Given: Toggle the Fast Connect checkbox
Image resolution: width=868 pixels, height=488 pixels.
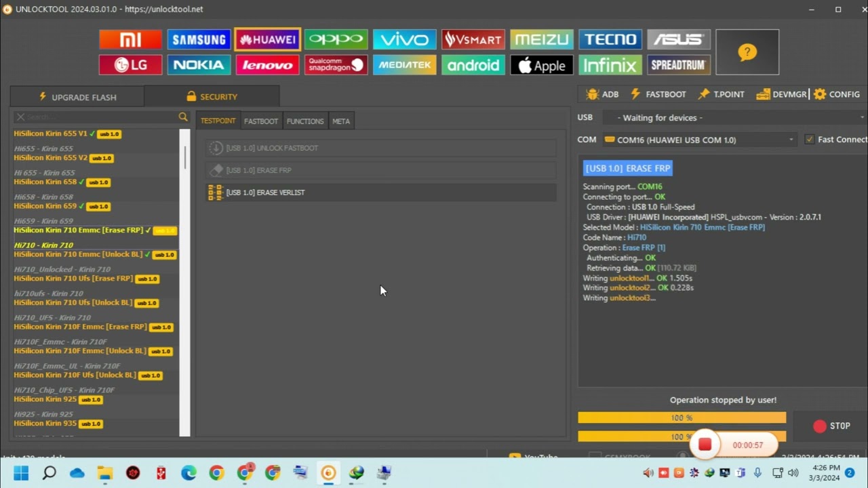Looking at the screenshot, I should [809, 140].
